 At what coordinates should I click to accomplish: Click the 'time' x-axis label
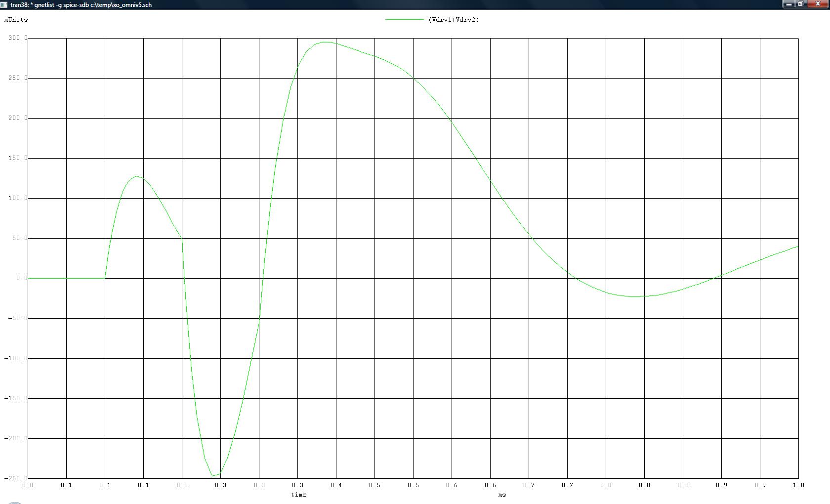[298, 495]
